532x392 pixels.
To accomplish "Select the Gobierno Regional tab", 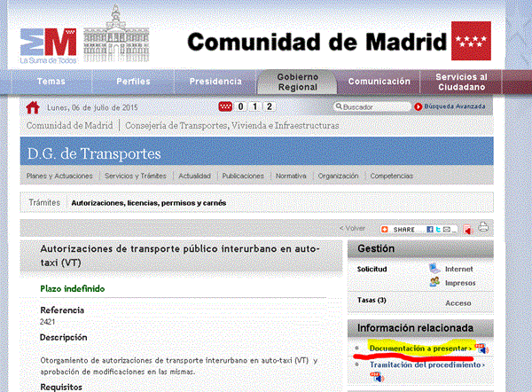I will point(298,82).
